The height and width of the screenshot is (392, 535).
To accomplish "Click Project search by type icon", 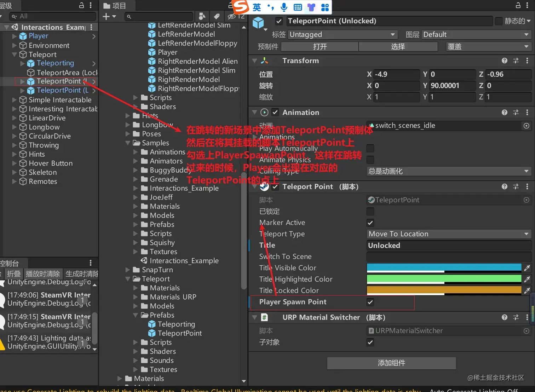I will pyautogui.click(x=202, y=16).
